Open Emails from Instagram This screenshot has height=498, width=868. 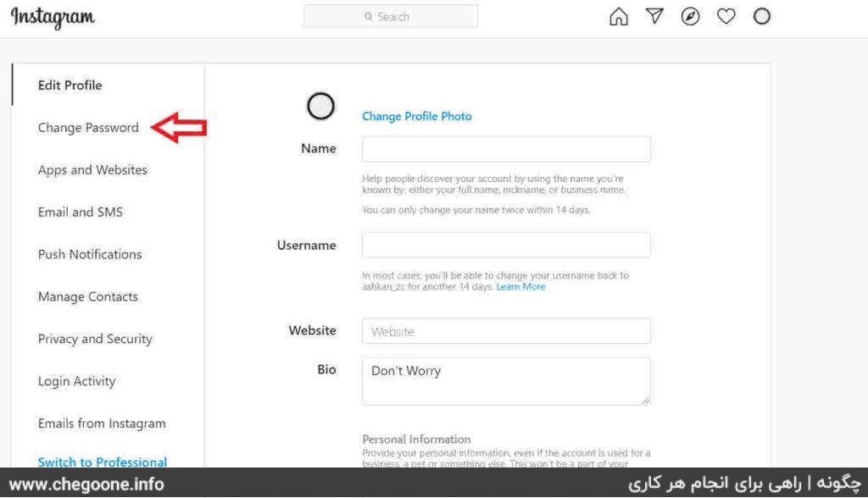[102, 423]
